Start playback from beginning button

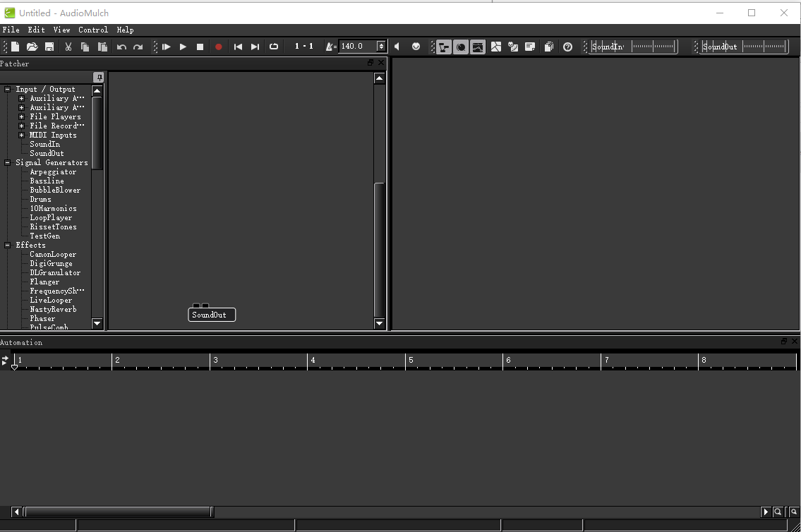166,47
